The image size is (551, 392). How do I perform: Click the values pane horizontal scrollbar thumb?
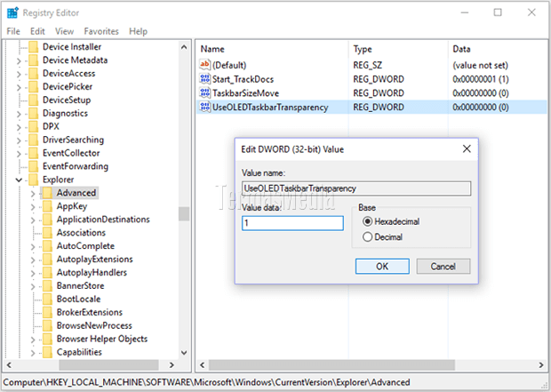[x=331, y=365]
